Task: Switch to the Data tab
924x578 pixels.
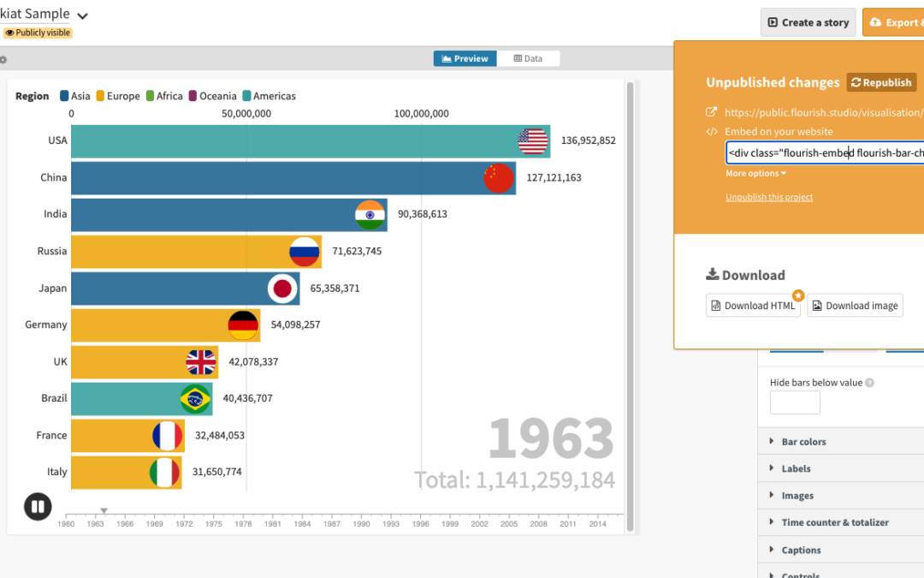Action: point(529,59)
